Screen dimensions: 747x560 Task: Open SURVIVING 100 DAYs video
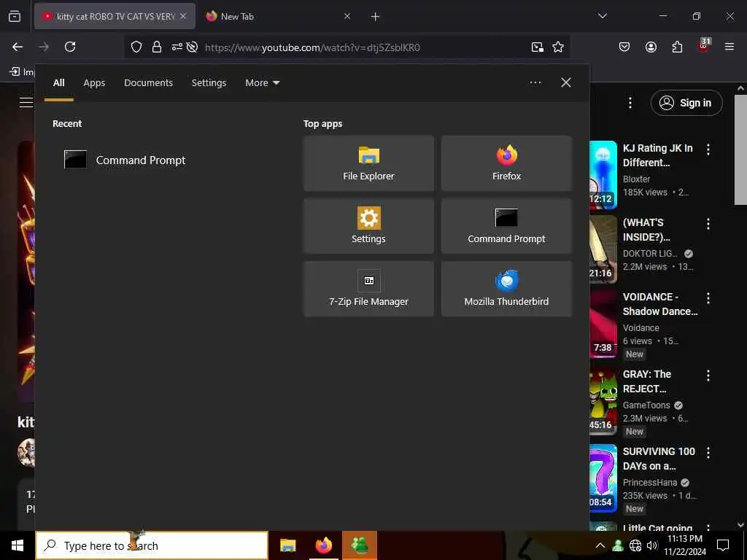pyautogui.click(x=659, y=458)
